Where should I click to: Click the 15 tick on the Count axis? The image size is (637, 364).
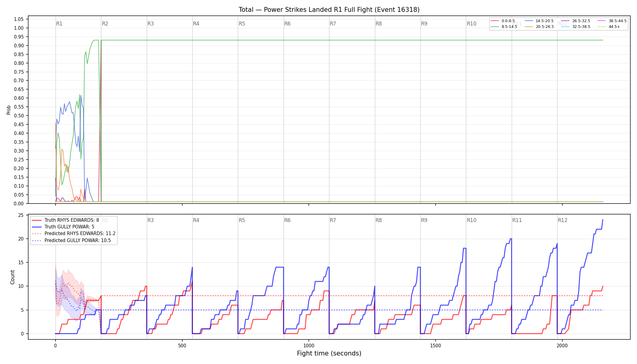(x=21, y=263)
